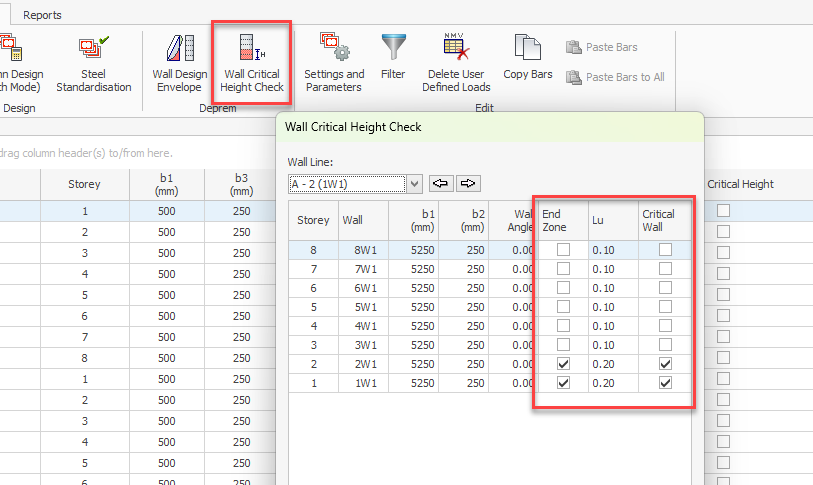Click the Wall Design Envelope icon
The width and height of the screenshot is (813, 485).
pyautogui.click(x=180, y=64)
